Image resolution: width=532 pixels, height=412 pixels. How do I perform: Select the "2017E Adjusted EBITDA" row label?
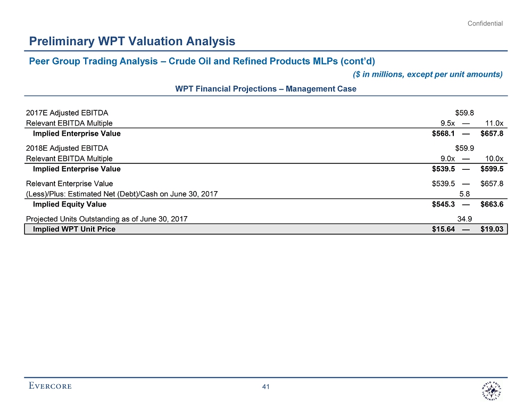click(66, 112)
